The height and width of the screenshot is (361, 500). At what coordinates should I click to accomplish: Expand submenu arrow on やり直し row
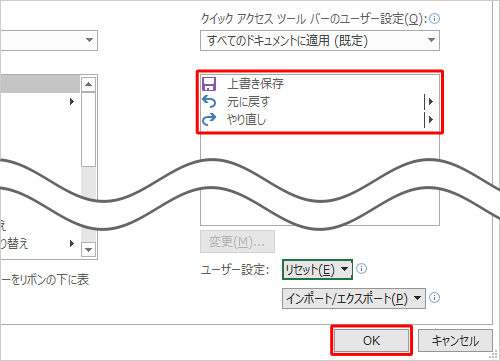[x=431, y=119]
